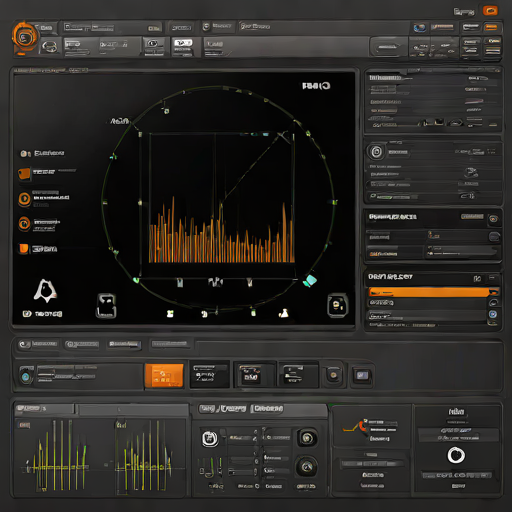Click the small monitor icon after thumbnails
Screen dimensions: 512x512
(x=362, y=376)
